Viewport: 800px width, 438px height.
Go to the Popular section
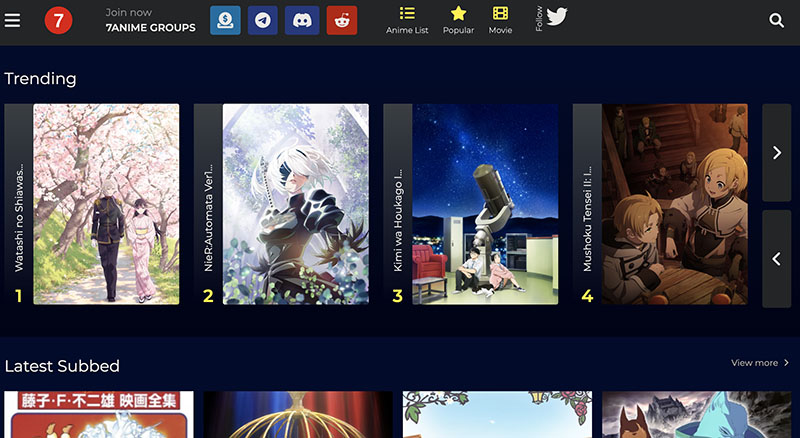pos(458,20)
